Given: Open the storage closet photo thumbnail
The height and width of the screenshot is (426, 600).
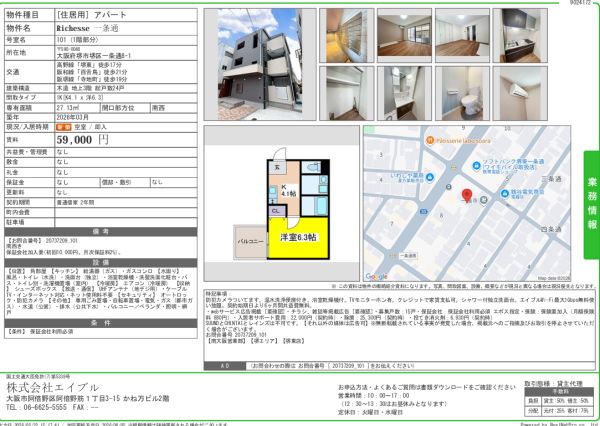Looking at the screenshot, I should point(347,93).
